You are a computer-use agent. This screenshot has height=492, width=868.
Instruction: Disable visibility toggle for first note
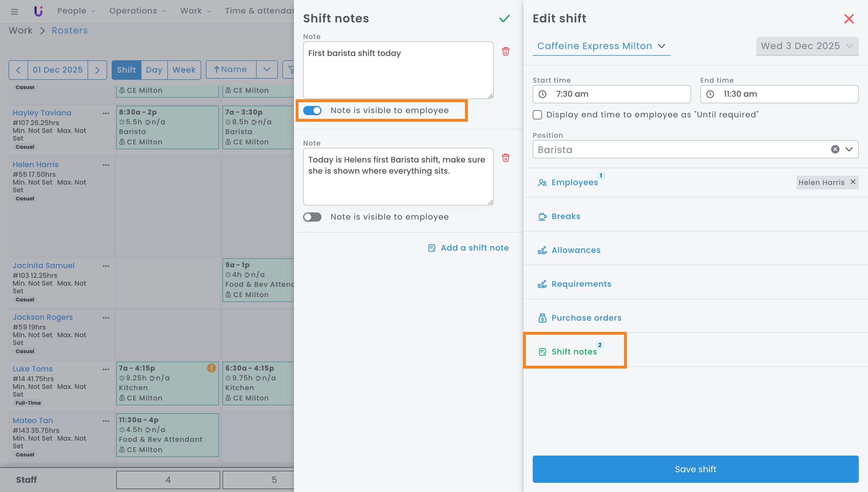click(312, 111)
